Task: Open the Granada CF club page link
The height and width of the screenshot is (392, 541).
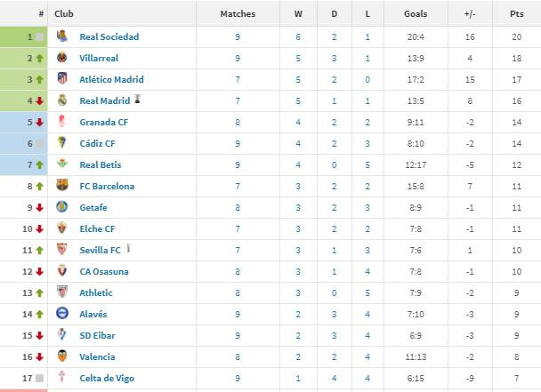Action: pyautogui.click(x=104, y=123)
